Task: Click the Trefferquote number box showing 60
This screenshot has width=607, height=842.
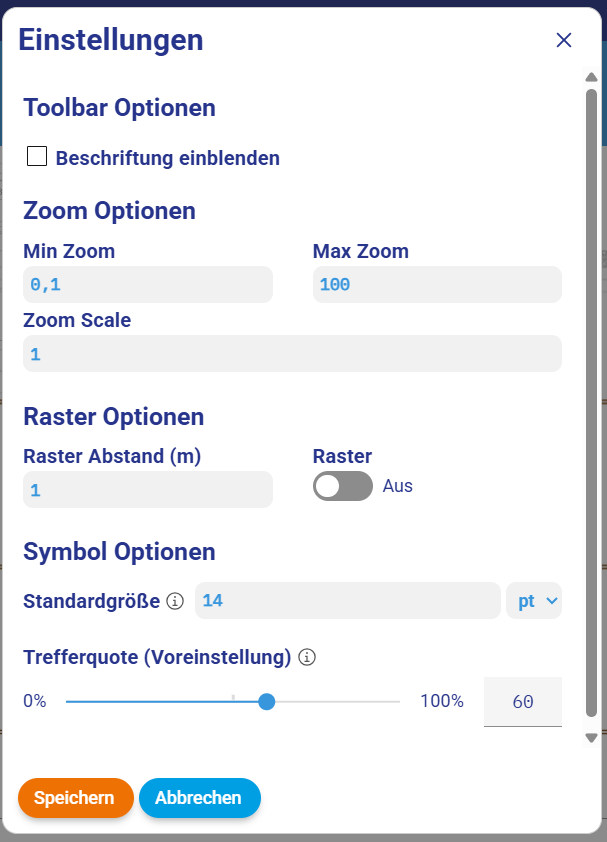Action: coord(522,702)
